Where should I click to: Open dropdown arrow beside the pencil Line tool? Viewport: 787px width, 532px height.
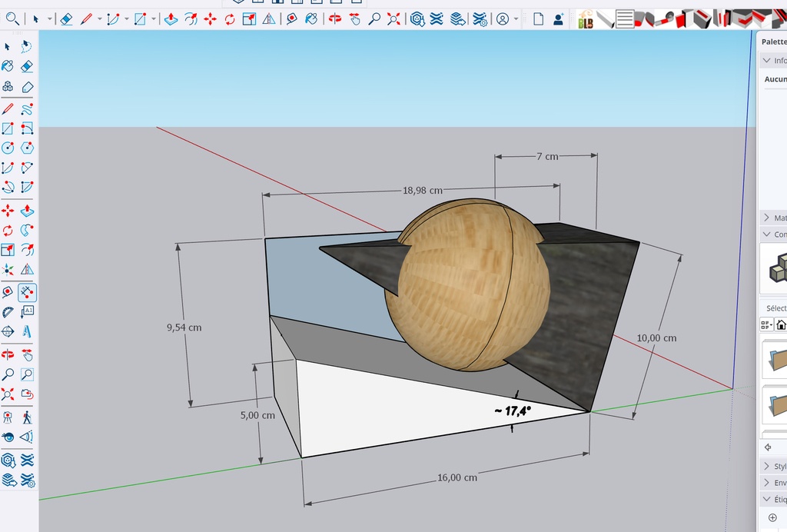coord(99,19)
